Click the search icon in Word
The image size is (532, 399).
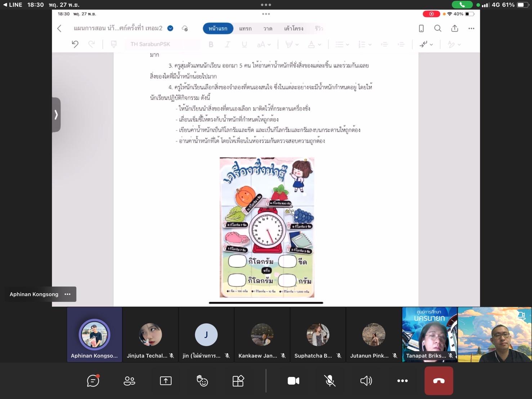[438, 28]
